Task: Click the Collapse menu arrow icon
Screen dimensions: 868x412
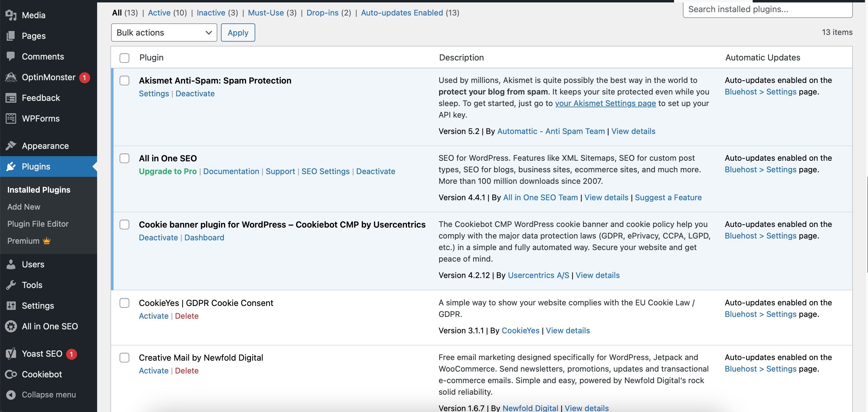Action: pyautogui.click(x=11, y=395)
